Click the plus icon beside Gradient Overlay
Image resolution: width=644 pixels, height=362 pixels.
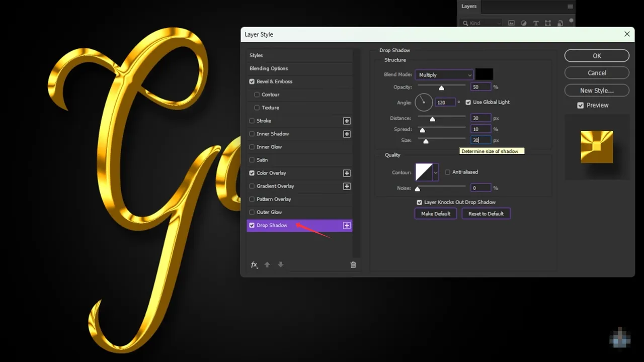pyautogui.click(x=347, y=186)
